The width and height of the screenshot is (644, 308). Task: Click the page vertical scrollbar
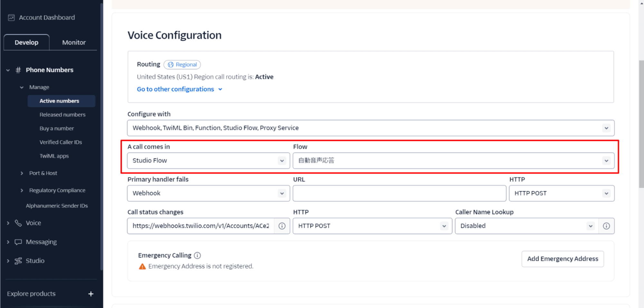[x=641, y=124]
